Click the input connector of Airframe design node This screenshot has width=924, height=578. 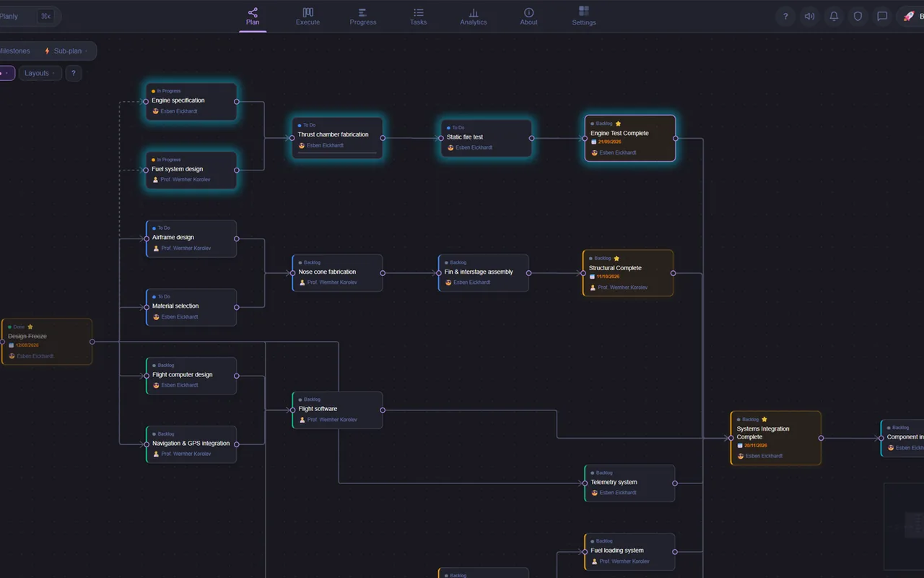[146, 238]
